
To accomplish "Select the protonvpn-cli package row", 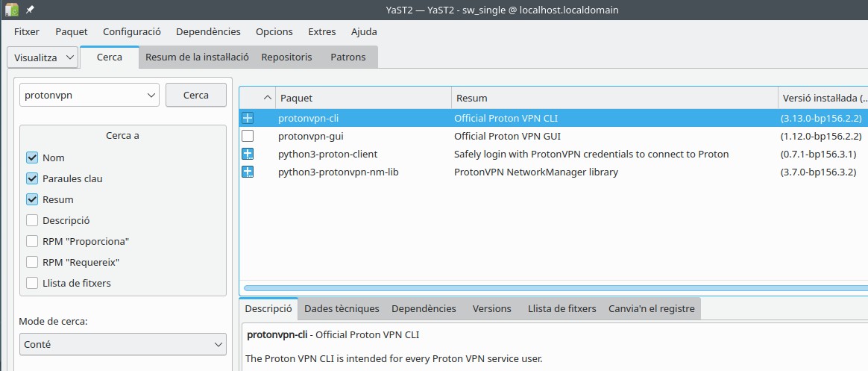I will tap(553, 118).
